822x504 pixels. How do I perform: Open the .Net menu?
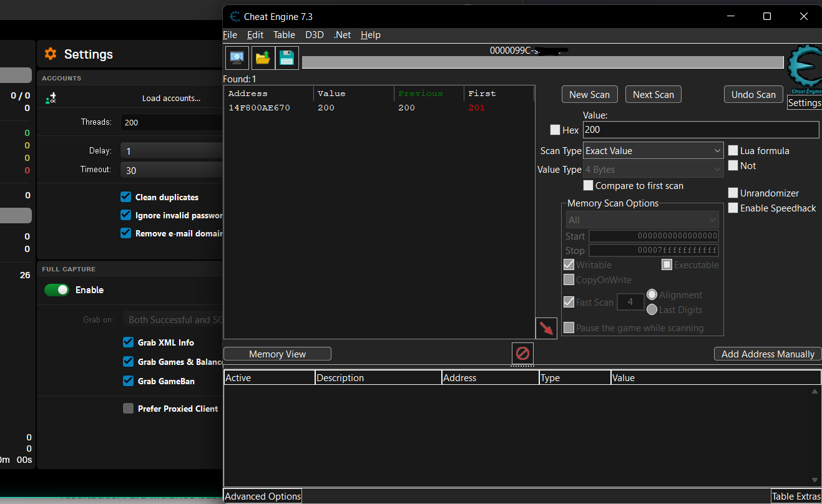click(x=342, y=35)
